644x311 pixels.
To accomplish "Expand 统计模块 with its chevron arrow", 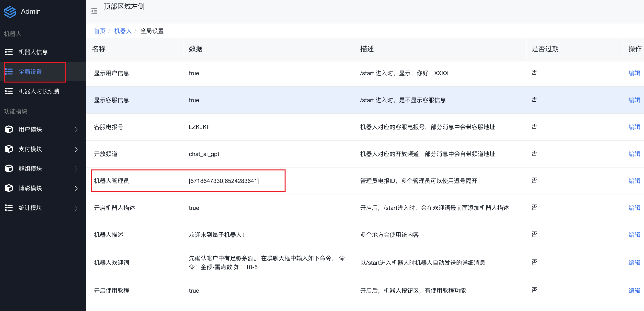I will coord(76,208).
